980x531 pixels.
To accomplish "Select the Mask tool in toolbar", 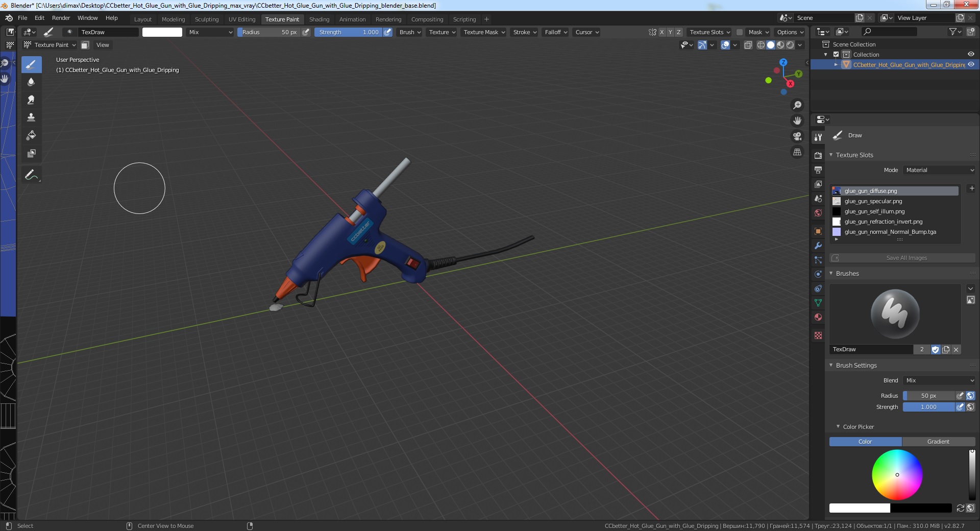I will (31, 153).
